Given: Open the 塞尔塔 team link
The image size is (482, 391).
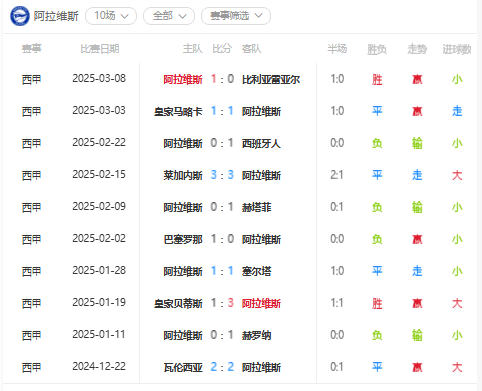Looking at the screenshot, I should coord(257,271).
